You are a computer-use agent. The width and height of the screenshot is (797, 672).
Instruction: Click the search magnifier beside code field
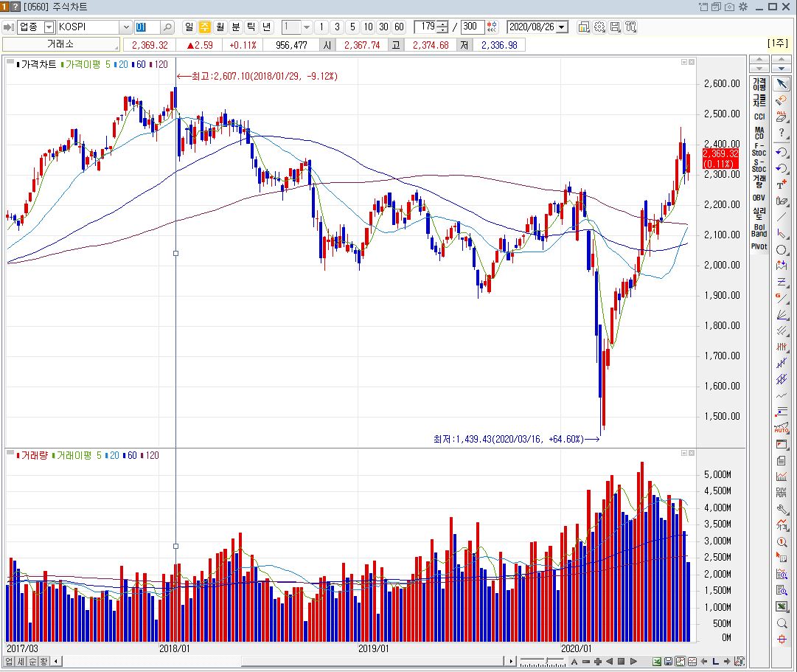click(167, 27)
